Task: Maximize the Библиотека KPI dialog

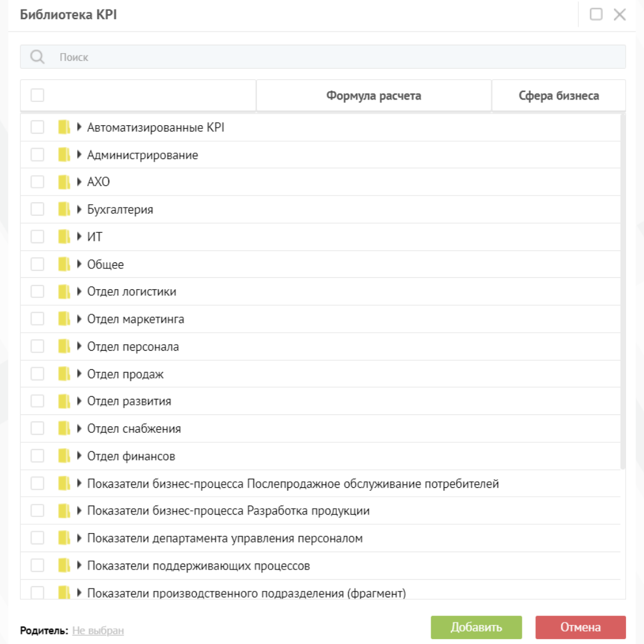Action: 596,15
